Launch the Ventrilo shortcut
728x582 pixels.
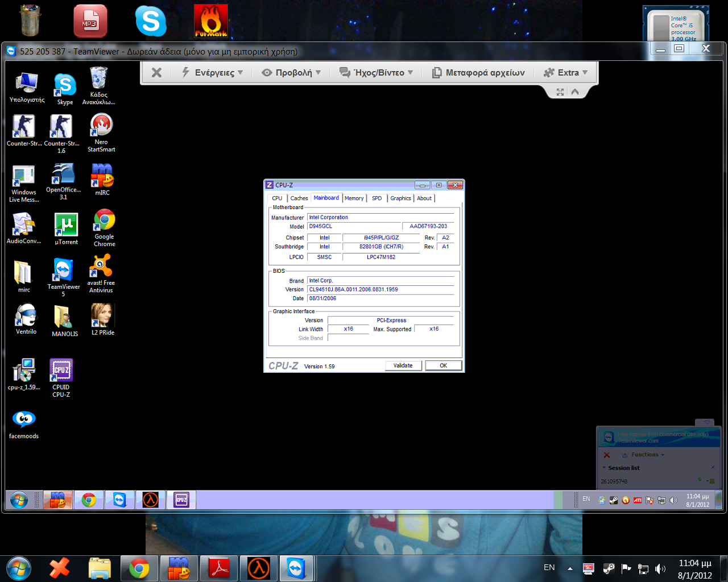(x=26, y=319)
